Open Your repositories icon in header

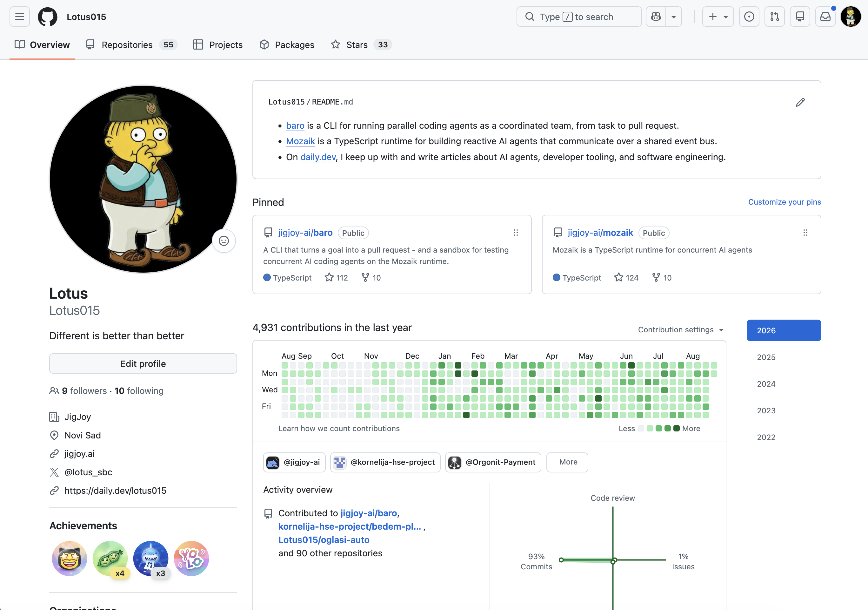(800, 17)
